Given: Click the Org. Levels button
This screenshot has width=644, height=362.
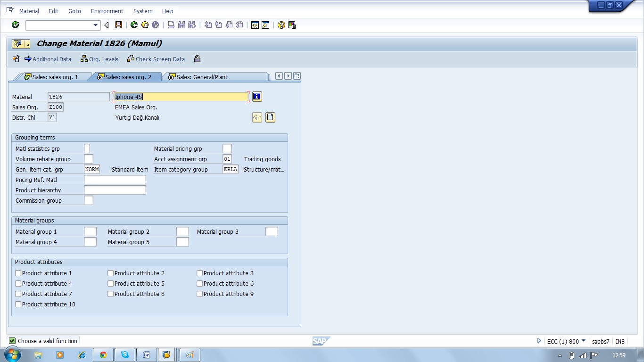Looking at the screenshot, I should tap(99, 59).
